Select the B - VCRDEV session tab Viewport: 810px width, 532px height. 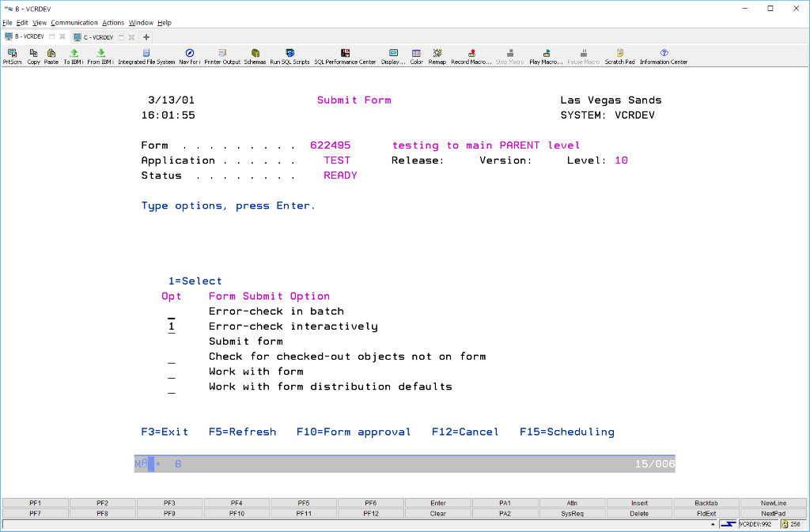[29, 36]
